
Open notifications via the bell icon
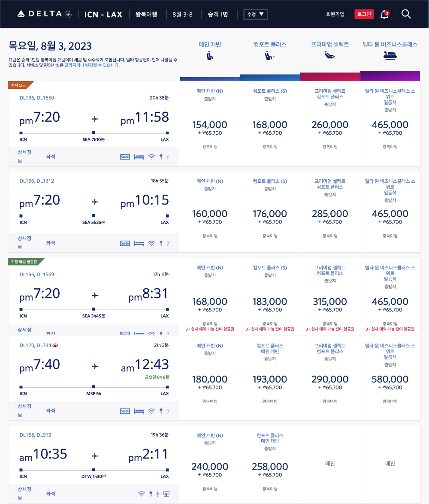point(384,14)
